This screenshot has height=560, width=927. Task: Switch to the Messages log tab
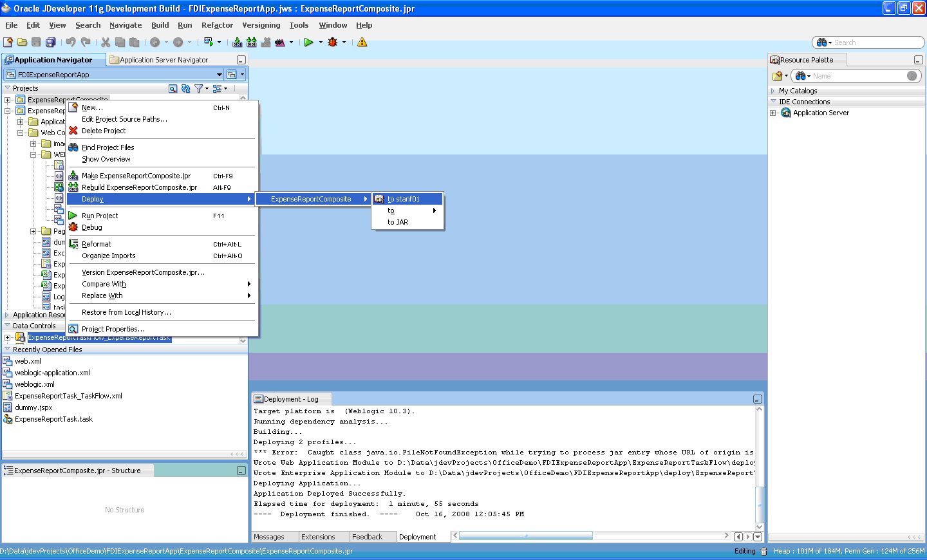(x=269, y=537)
